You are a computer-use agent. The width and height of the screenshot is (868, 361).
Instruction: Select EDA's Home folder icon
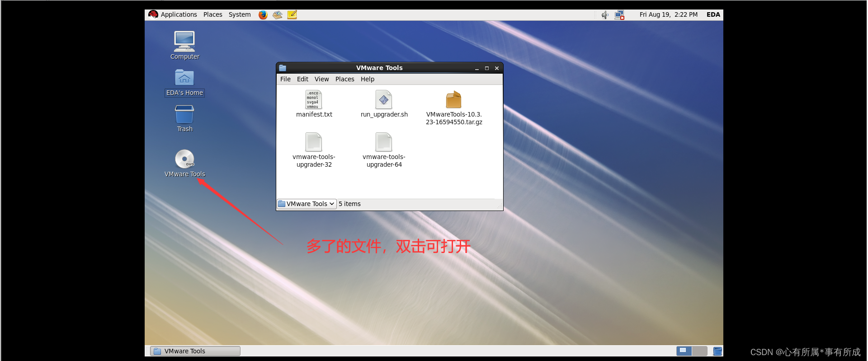coord(184,78)
